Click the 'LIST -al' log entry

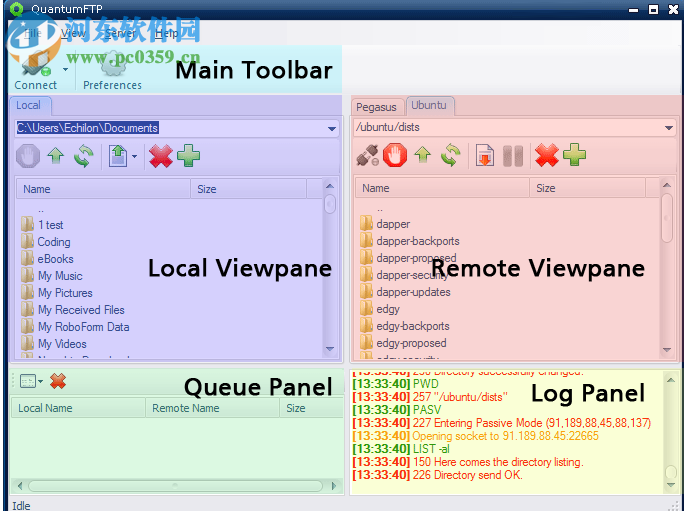[x=401, y=449]
